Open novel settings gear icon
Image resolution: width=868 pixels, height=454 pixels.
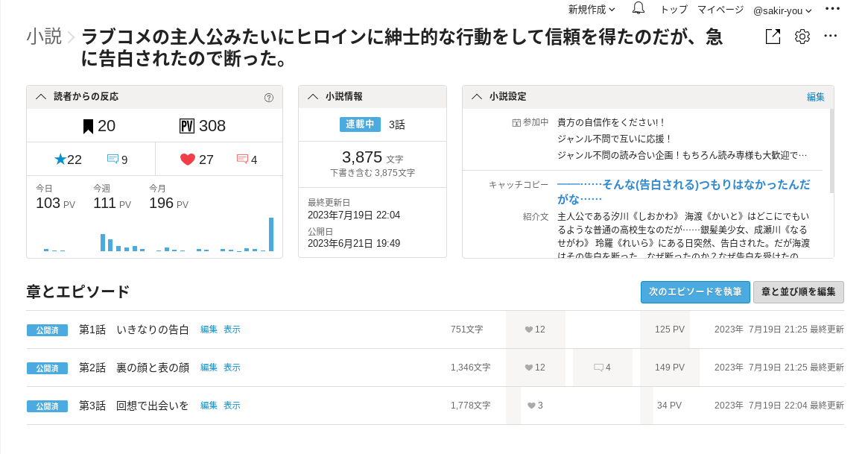[802, 37]
